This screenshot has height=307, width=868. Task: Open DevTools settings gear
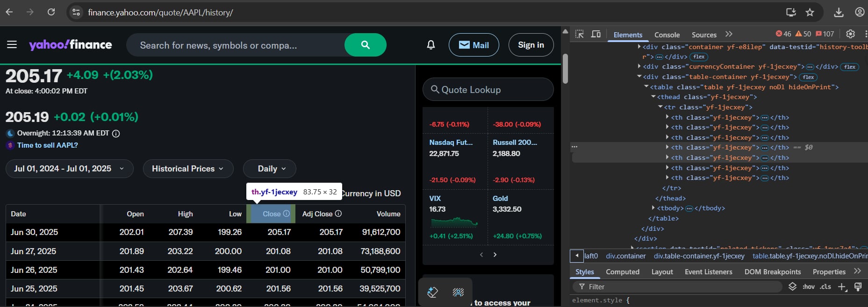click(x=850, y=34)
